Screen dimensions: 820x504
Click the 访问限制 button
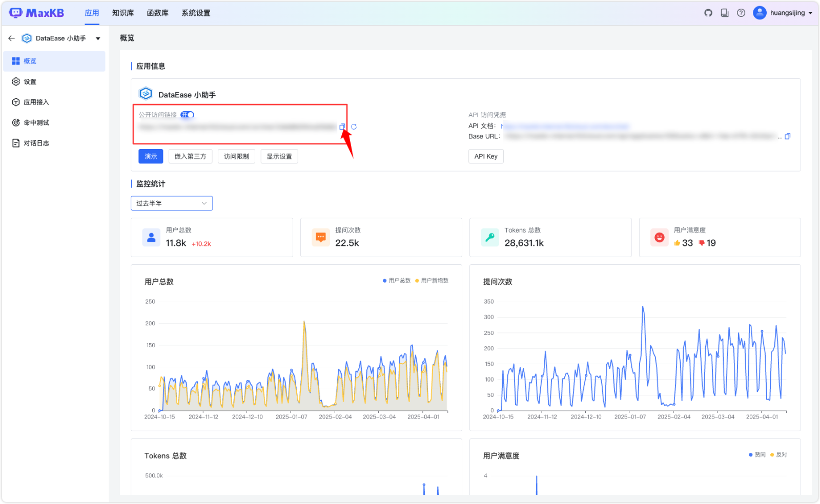[236, 156]
